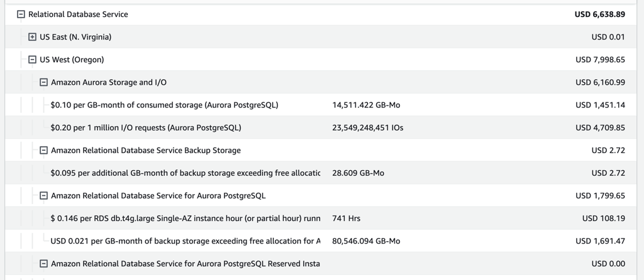Collapse Aurora PostgreSQL Reserved Instances group
644x280 pixels.
pyautogui.click(x=44, y=264)
